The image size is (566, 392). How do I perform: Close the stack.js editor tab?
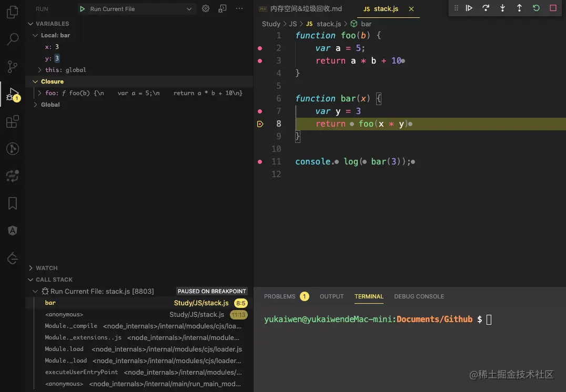tap(411, 9)
